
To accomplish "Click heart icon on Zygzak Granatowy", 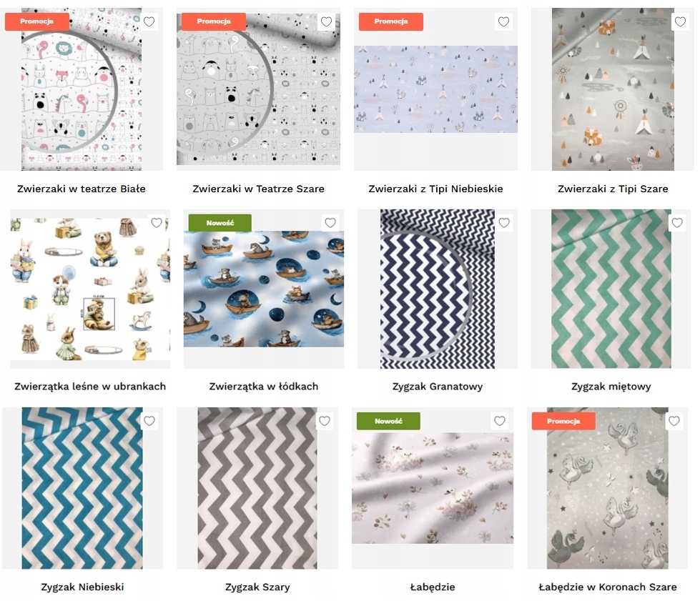I will [x=505, y=223].
